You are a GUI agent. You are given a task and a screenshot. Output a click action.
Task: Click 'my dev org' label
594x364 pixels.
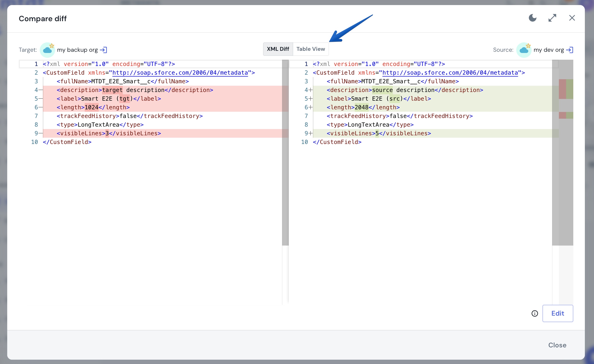pyautogui.click(x=549, y=50)
